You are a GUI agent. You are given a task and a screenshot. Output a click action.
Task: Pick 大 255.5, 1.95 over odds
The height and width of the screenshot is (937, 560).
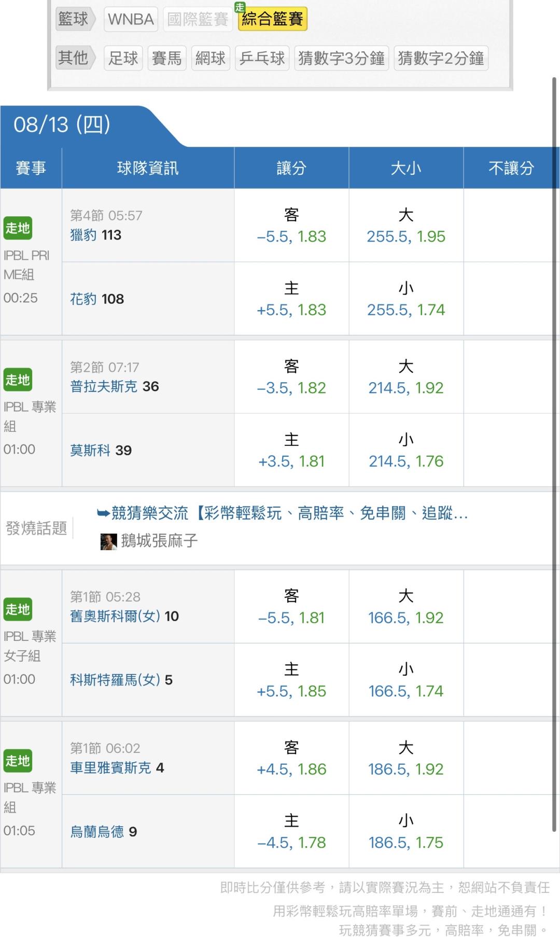coord(406,226)
